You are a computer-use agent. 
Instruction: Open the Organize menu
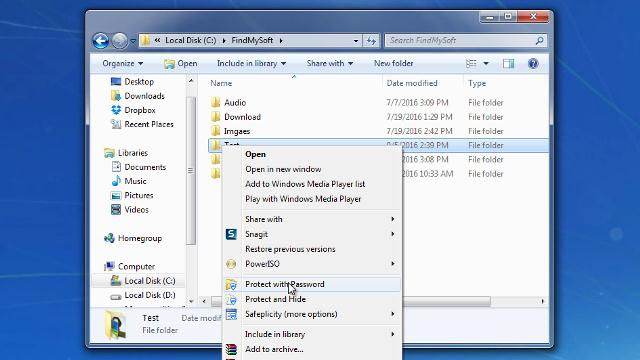coord(122,63)
